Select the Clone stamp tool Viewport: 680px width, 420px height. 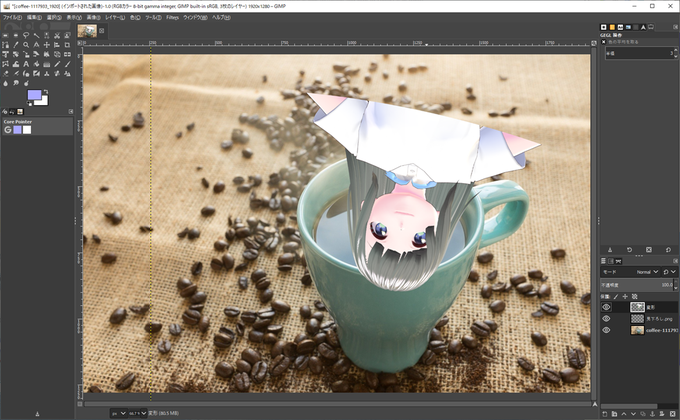46,73
